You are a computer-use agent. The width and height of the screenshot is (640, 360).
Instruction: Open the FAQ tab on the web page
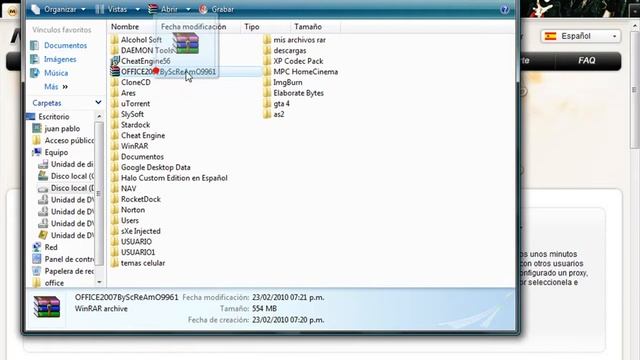(587, 61)
